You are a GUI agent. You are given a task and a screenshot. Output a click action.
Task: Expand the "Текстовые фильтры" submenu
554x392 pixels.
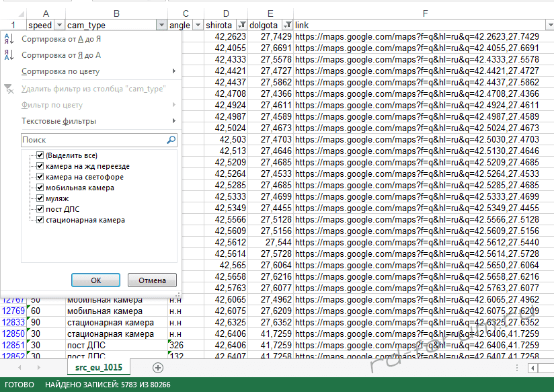[174, 121]
